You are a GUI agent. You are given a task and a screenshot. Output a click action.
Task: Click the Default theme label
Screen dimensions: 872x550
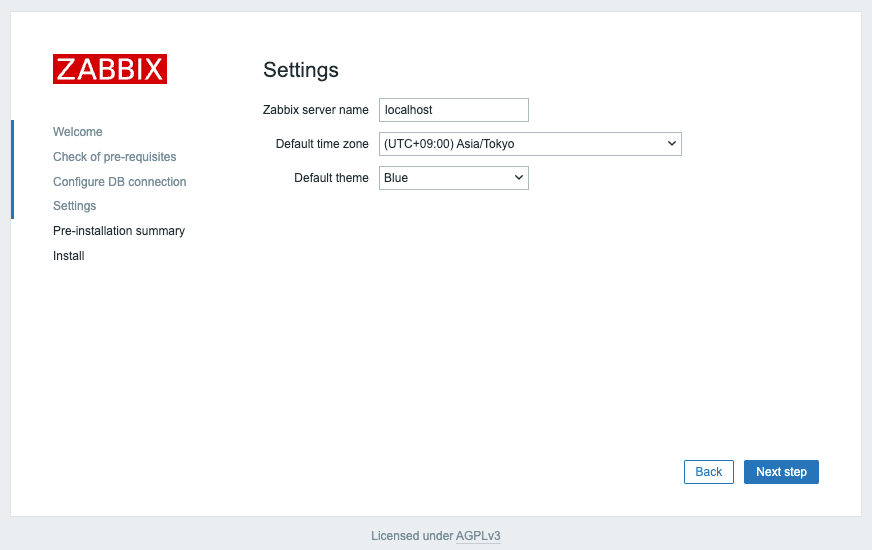tap(331, 178)
